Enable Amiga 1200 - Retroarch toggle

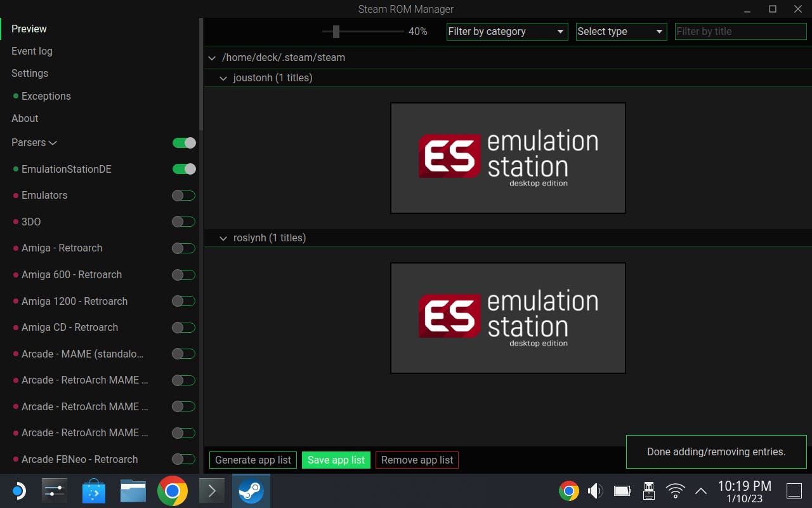184,301
